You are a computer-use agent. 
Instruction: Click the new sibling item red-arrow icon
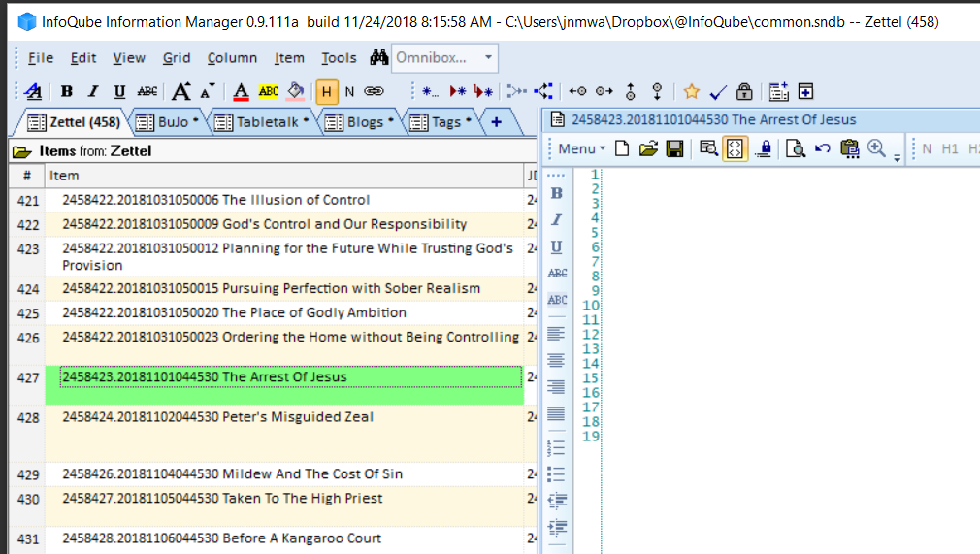[x=458, y=92]
